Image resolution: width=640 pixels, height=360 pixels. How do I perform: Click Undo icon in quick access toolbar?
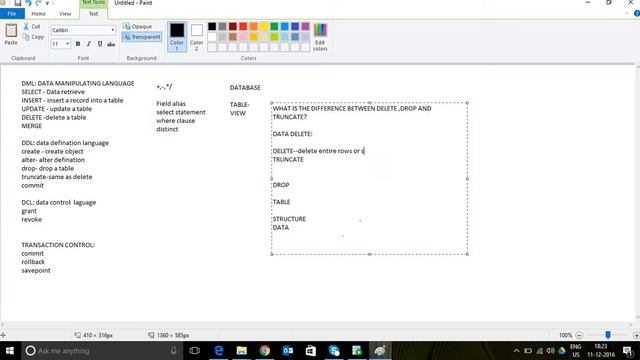pos(29,3)
